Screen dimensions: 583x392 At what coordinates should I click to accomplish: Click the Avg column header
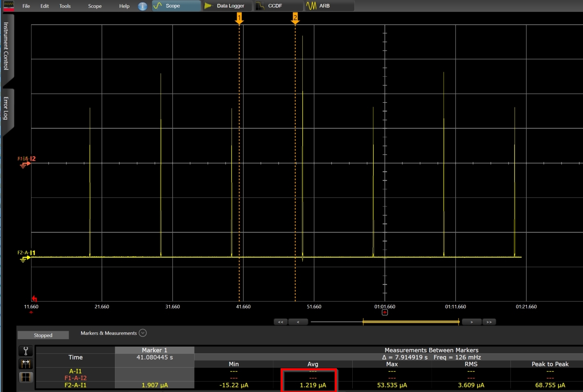313,364
